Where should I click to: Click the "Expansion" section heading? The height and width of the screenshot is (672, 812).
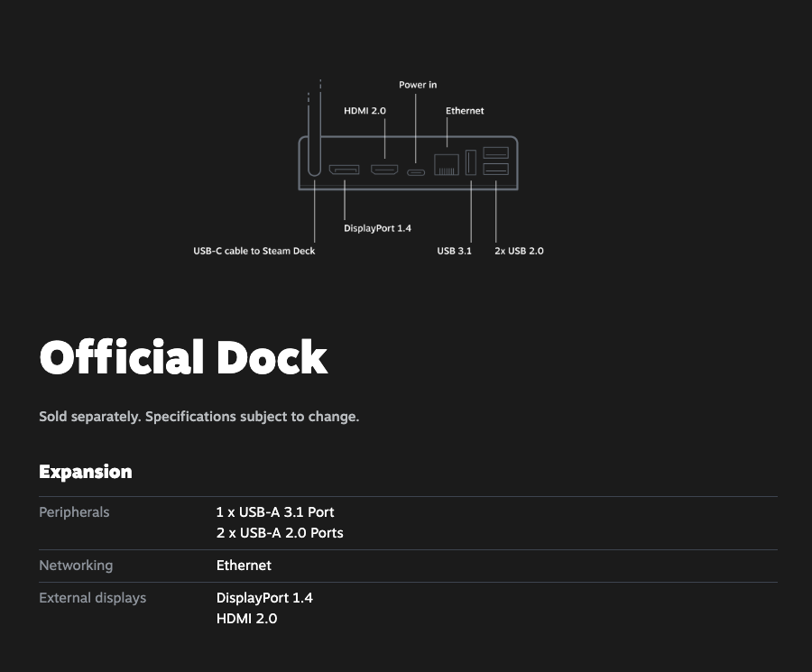tap(86, 472)
